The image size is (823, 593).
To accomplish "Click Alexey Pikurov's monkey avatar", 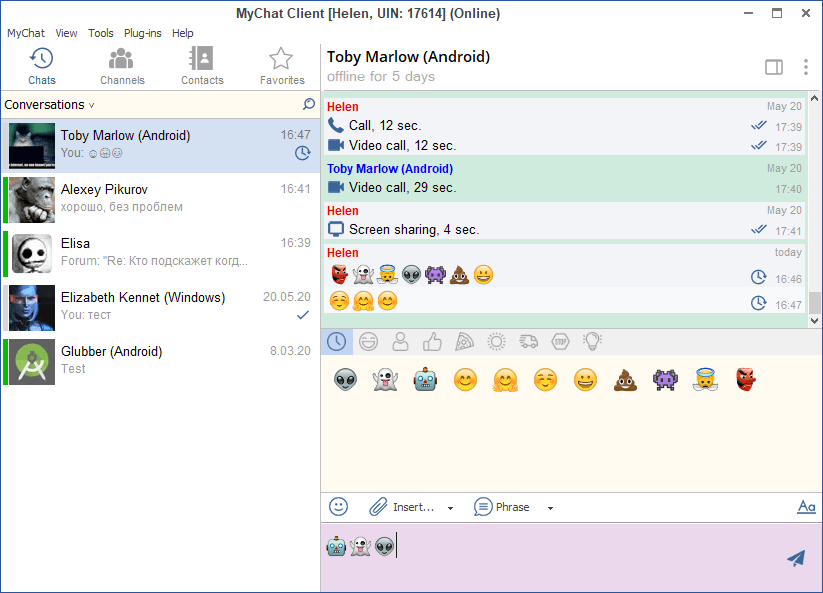I will click(31, 200).
